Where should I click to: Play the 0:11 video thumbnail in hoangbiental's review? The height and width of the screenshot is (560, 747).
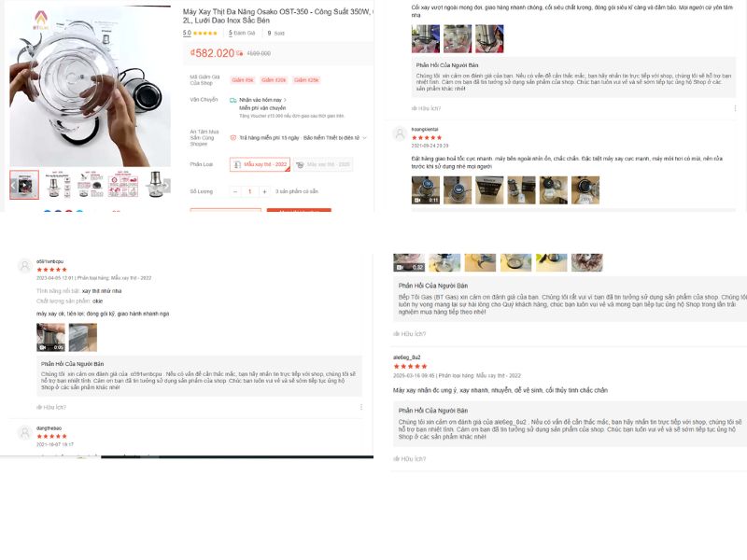pyautogui.click(x=426, y=190)
